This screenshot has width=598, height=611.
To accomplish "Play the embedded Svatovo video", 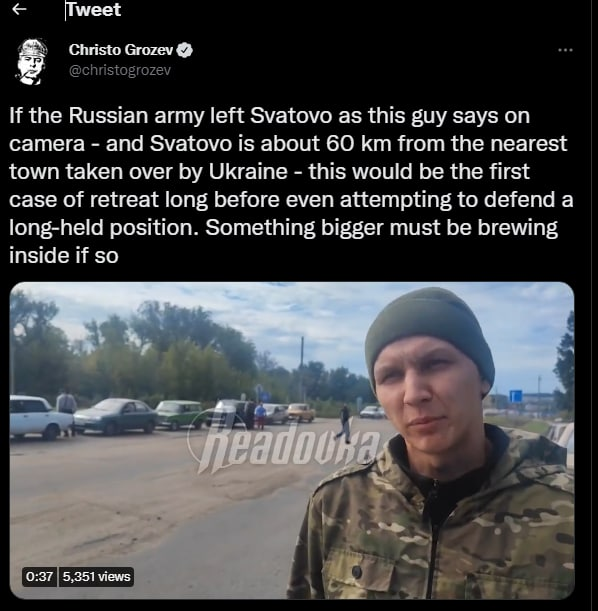I will 292,440.
